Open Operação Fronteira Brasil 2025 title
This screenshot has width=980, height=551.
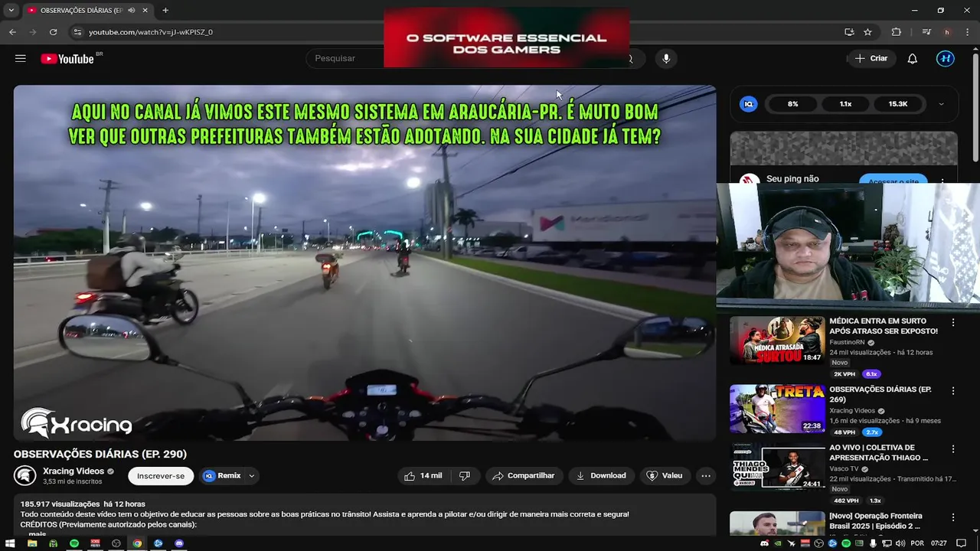(x=876, y=521)
